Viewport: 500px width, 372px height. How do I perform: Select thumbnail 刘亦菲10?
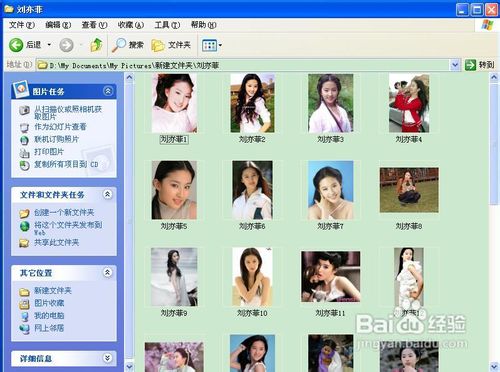[x=252, y=277]
